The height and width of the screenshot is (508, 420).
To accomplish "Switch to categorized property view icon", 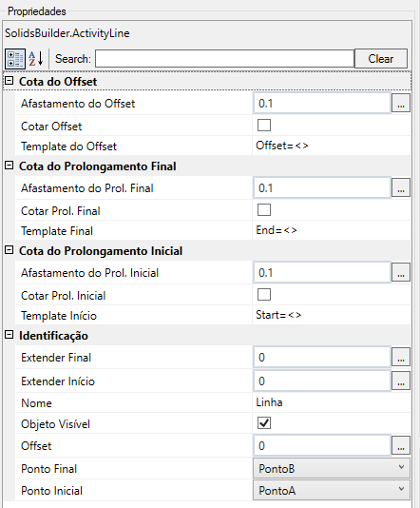I will [15, 59].
